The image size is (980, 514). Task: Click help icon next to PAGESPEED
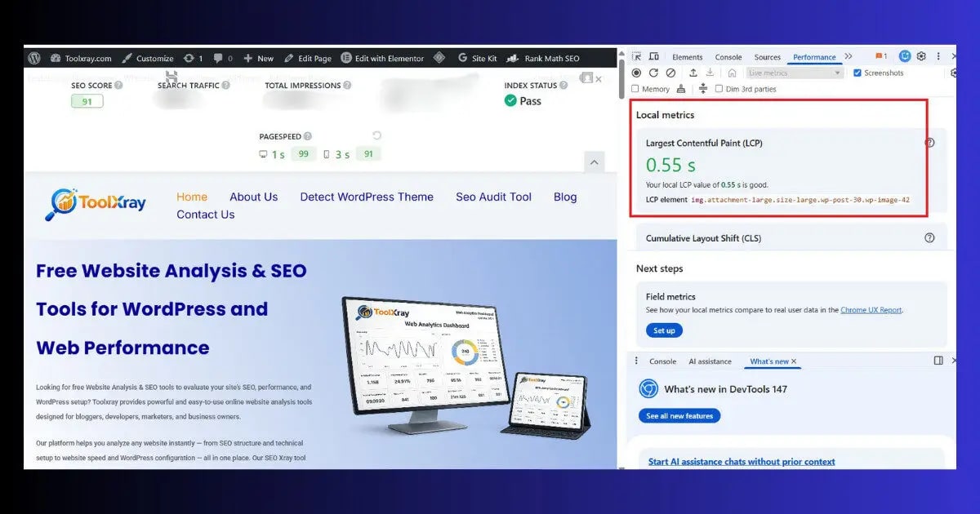click(308, 136)
